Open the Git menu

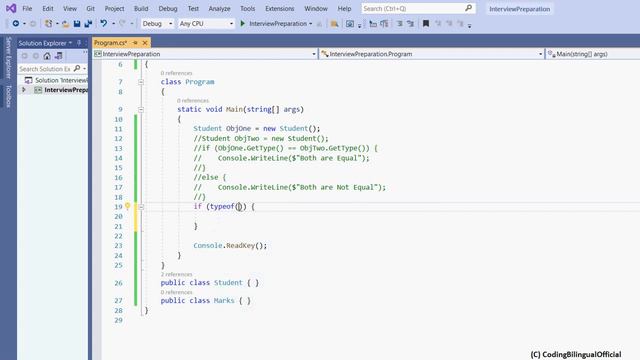point(91,8)
